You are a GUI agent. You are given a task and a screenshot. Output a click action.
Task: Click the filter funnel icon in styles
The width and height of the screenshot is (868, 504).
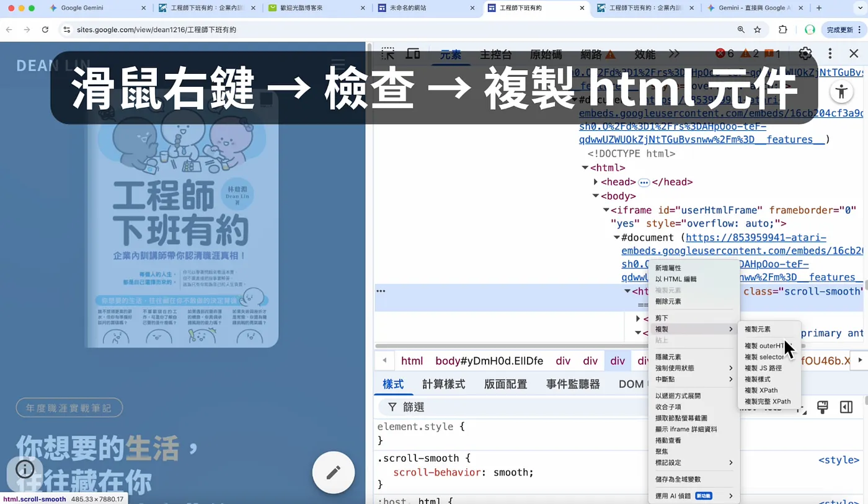click(x=392, y=407)
